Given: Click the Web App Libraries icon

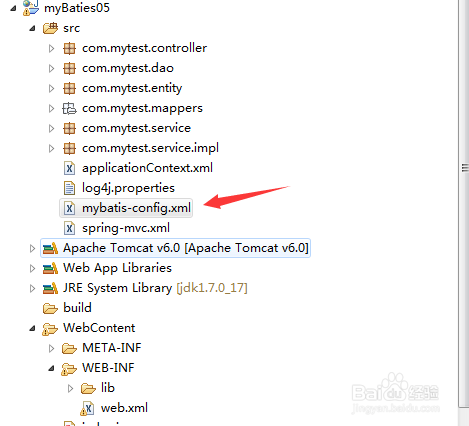Looking at the screenshot, I should tap(50, 268).
